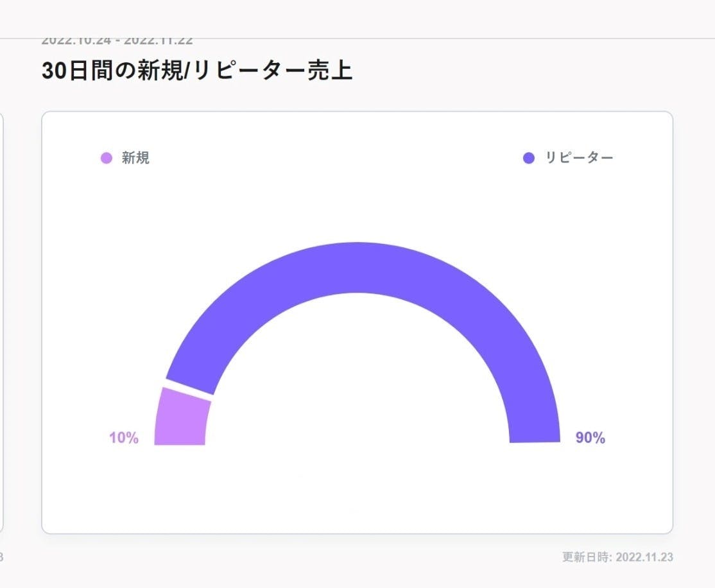Click the large purple リピーター arc segment
Screen dimensions: 715x588
click(x=357, y=267)
